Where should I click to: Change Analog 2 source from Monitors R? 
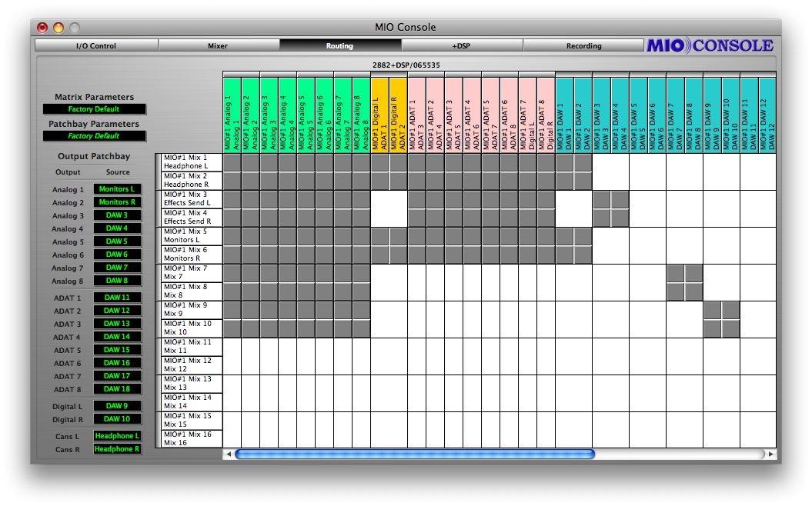(x=117, y=201)
